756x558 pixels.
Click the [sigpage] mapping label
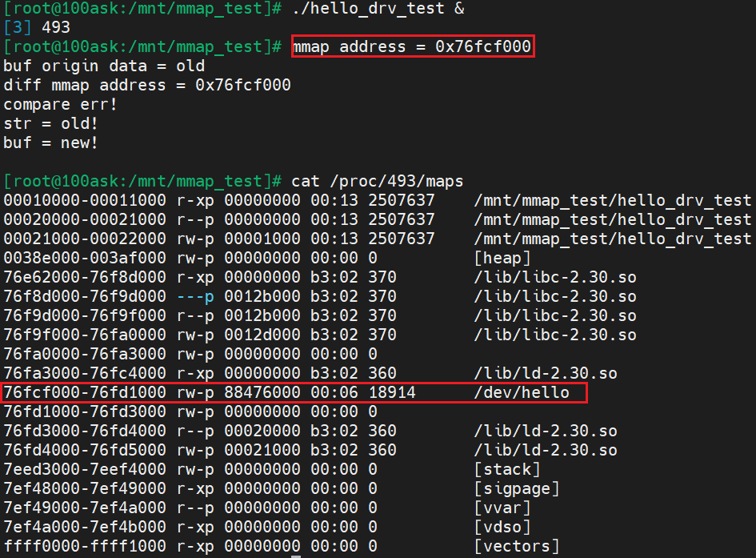click(517, 488)
